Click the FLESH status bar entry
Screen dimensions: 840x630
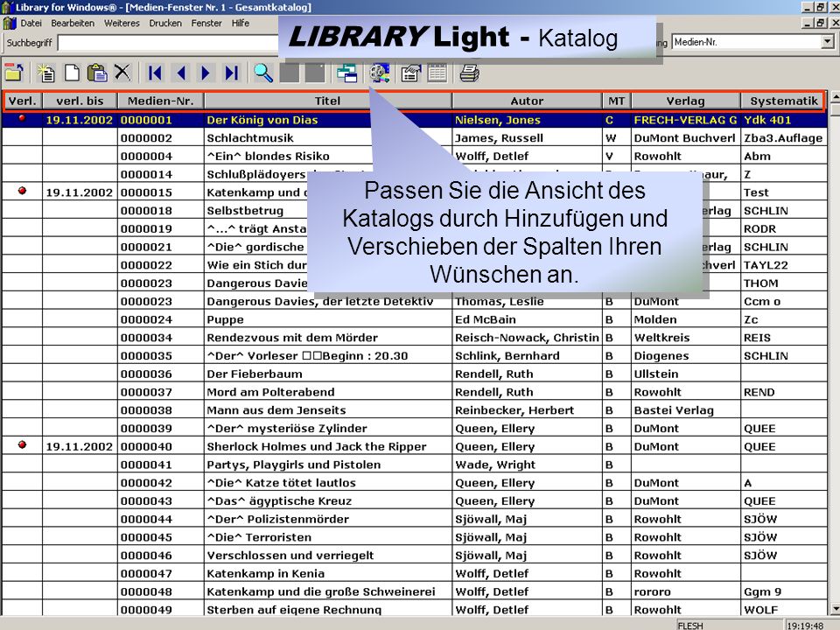(690, 625)
